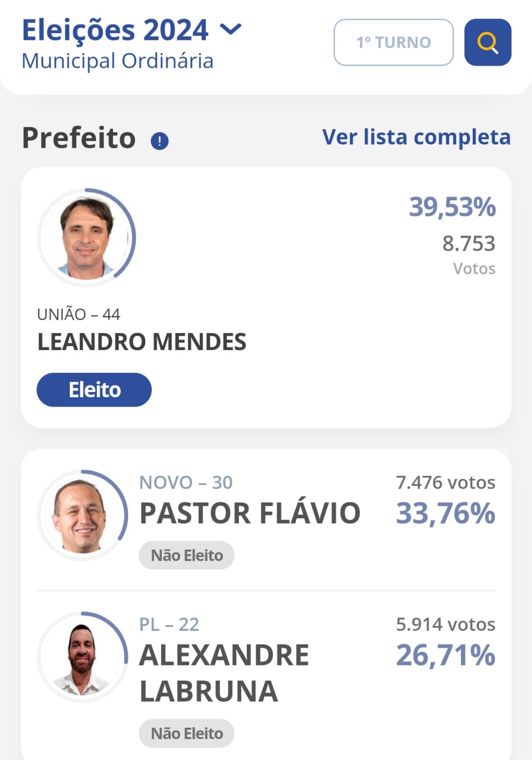Click the 26,71% vote percentage

pos(446,655)
